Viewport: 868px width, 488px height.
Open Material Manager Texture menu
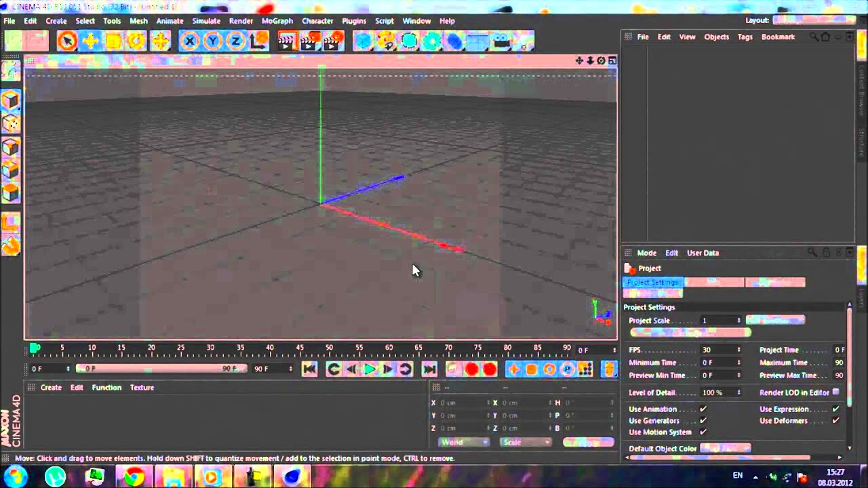(142, 388)
